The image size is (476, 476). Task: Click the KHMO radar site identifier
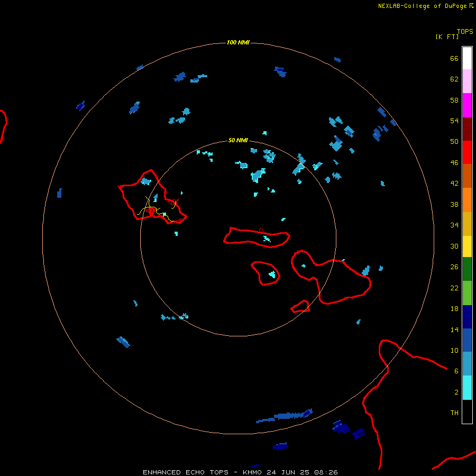(x=252, y=472)
